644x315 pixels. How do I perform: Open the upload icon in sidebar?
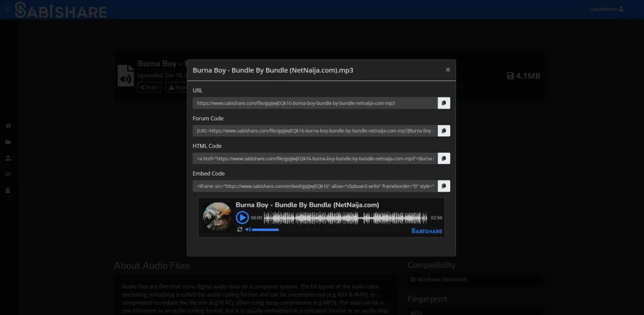(x=8, y=158)
